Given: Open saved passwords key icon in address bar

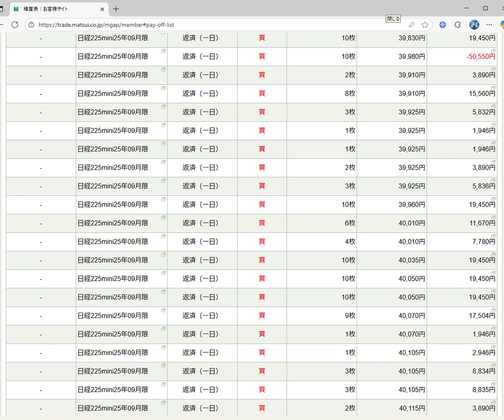Looking at the screenshot, I should [412, 25].
